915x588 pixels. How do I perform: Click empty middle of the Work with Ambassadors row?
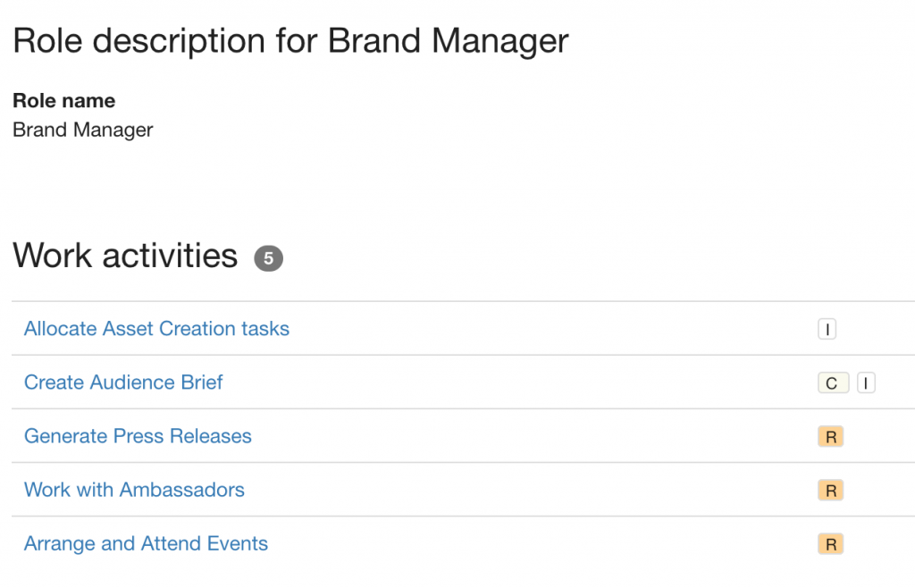pos(525,490)
